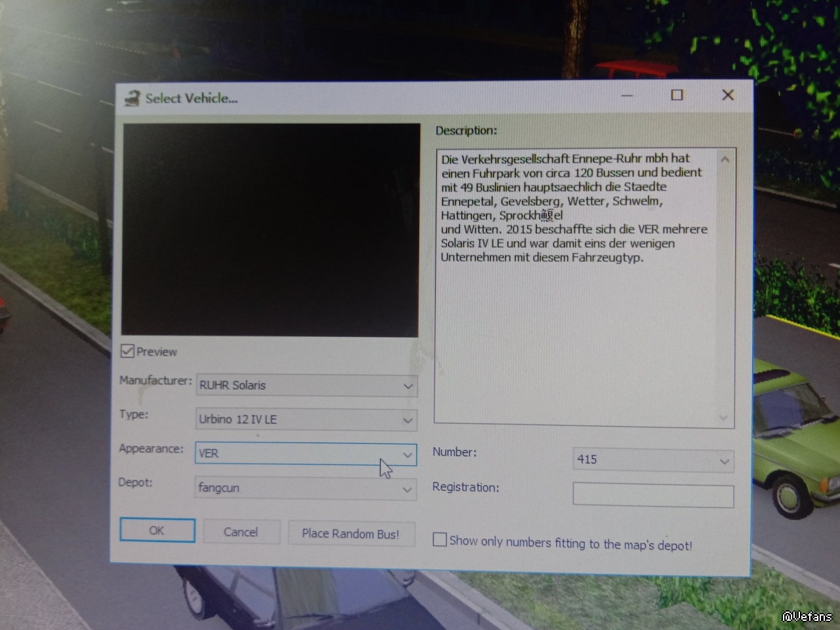Click the black vehicle preview pane

(x=270, y=231)
